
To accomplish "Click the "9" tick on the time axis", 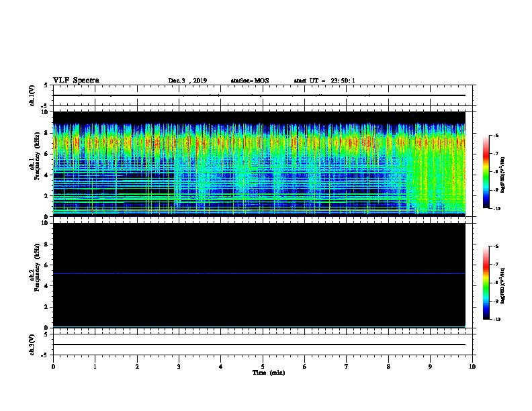I will pyautogui.click(x=430, y=367).
